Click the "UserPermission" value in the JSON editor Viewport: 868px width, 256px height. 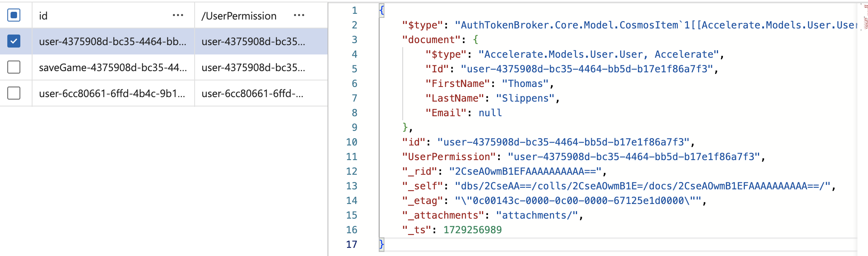coord(634,157)
